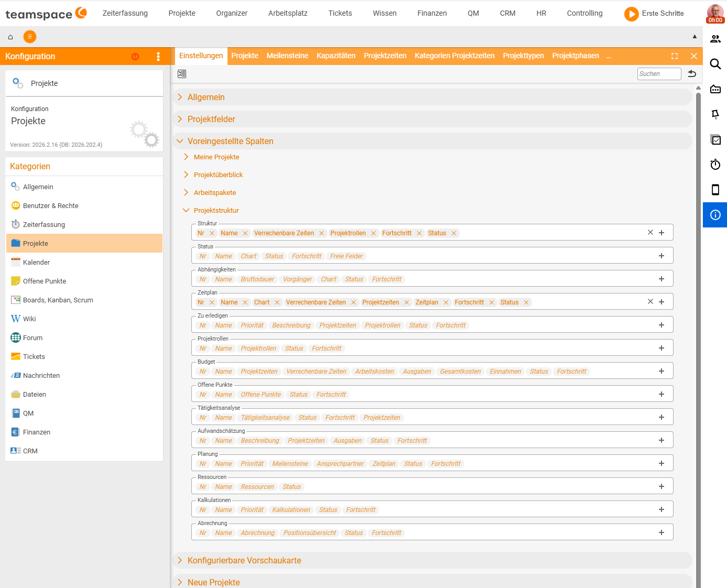Expand the Allgemein section
Viewport: 727px width, 588px height.
432,97
